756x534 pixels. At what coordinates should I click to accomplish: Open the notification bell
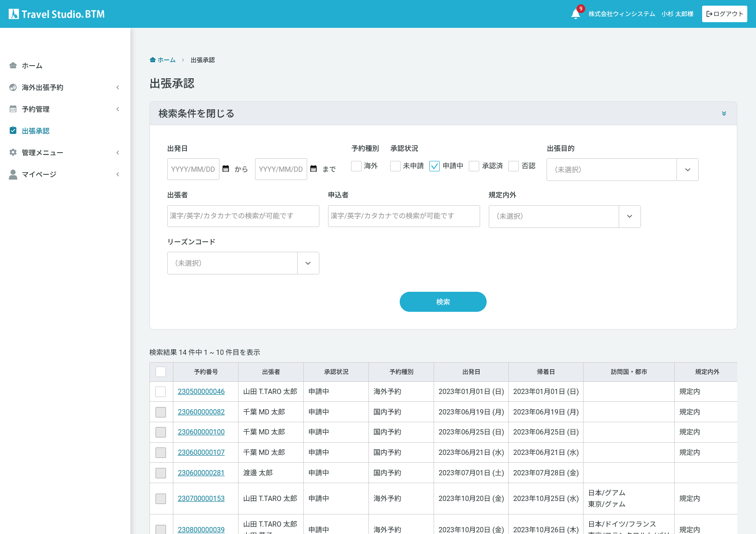pos(576,14)
